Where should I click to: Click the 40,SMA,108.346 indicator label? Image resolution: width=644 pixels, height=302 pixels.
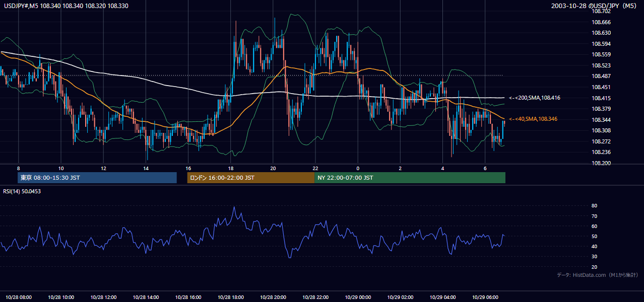pyautogui.click(x=533, y=119)
